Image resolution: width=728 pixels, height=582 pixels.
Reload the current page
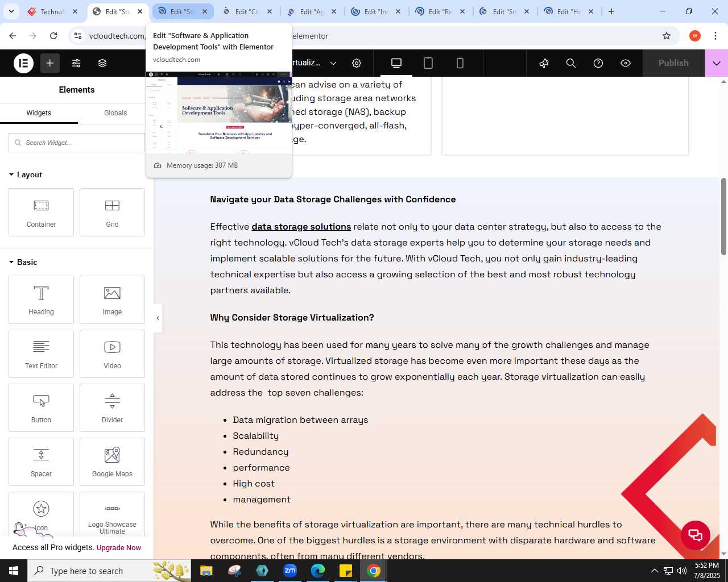coord(53,36)
